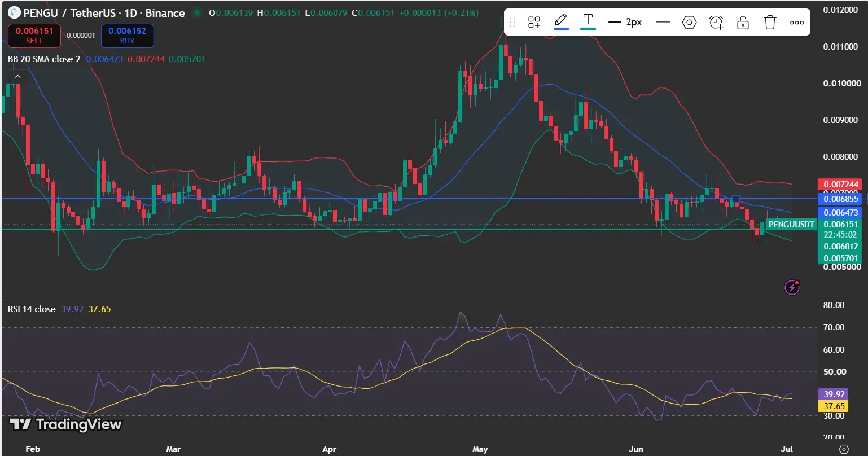Screen dimensions: 868x456
Task: Click the May label on time axis
Action: click(480, 449)
